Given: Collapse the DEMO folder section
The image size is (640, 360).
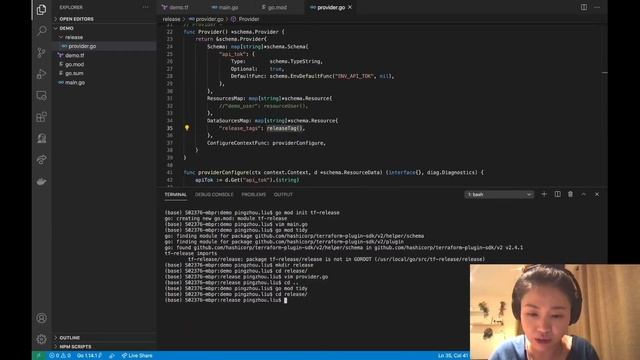Looking at the screenshot, I should [65, 28].
